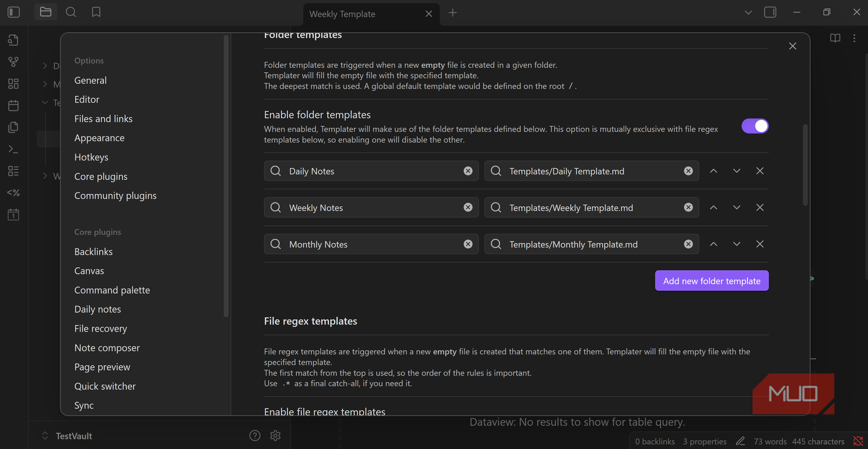
Task: Select Community plugins in settings sidebar
Action: pos(115,196)
